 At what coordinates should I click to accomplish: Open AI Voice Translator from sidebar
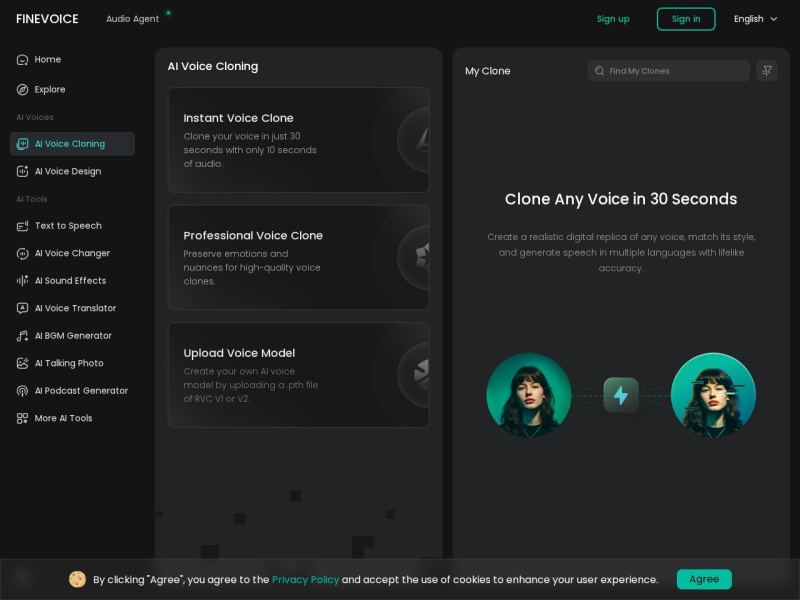72,308
